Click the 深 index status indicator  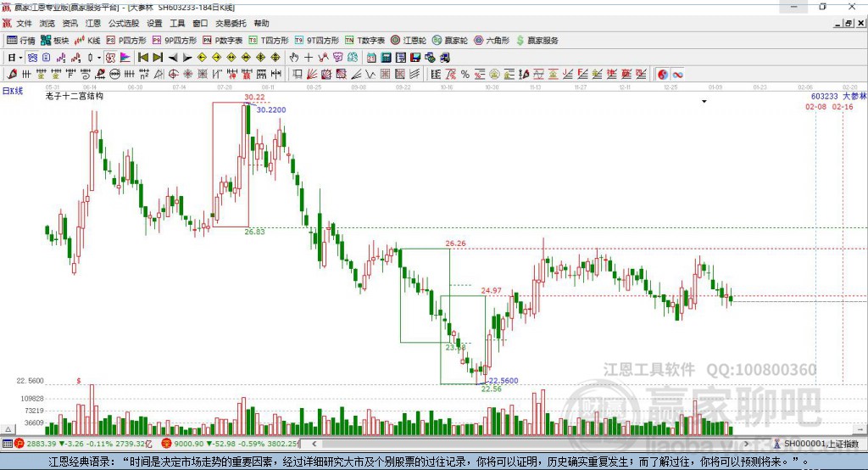pyautogui.click(x=167, y=444)
